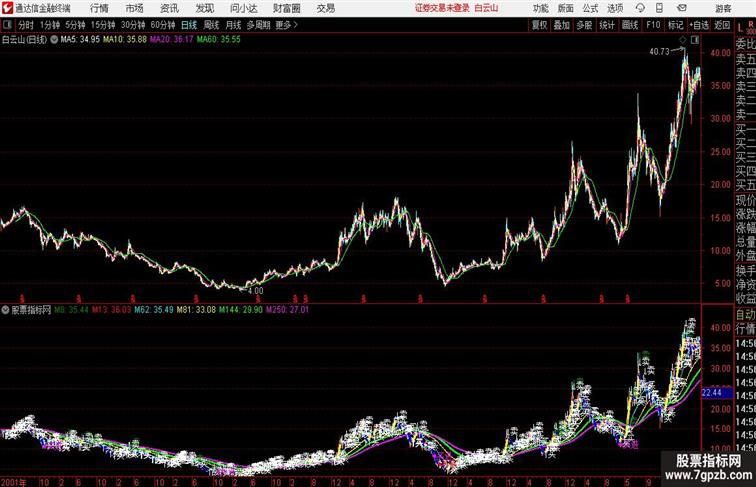Click the 游客 guest account label

pos(723,8)
